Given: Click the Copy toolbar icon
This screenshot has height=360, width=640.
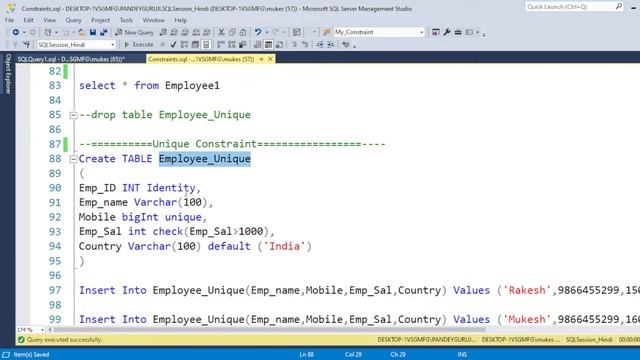Looking at the screenshot, I should point(232,32).
